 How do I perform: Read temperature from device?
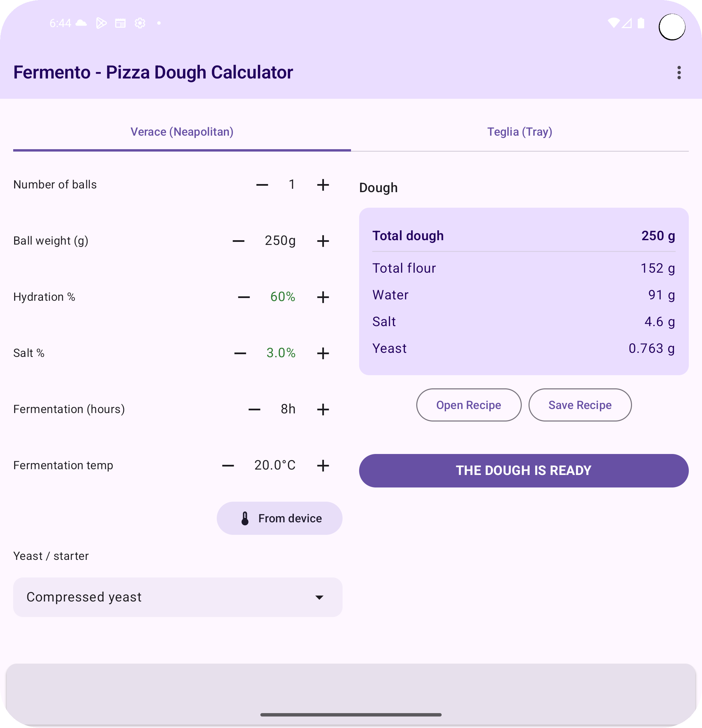click(x=280, y=518)
